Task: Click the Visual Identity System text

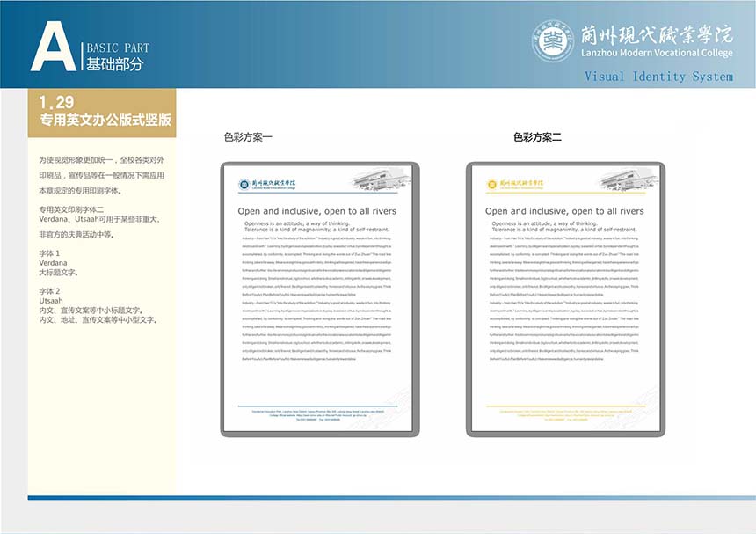Action: [658, 77]
